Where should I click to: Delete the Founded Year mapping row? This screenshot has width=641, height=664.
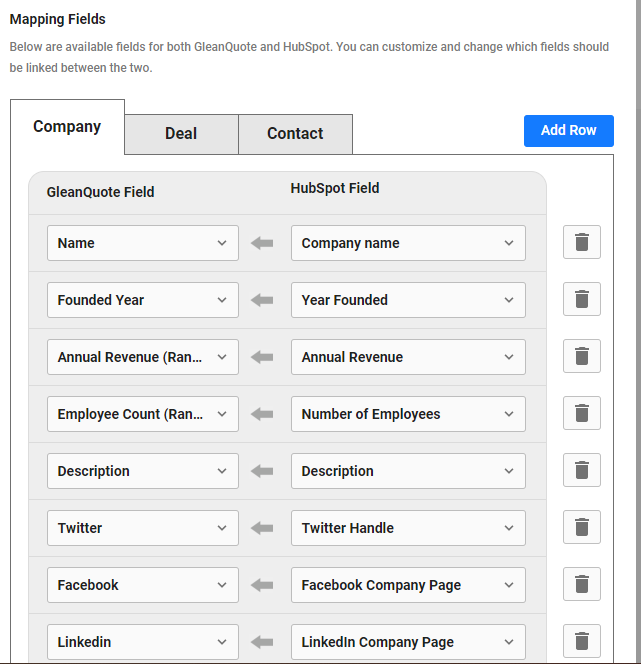pos(581,299)
